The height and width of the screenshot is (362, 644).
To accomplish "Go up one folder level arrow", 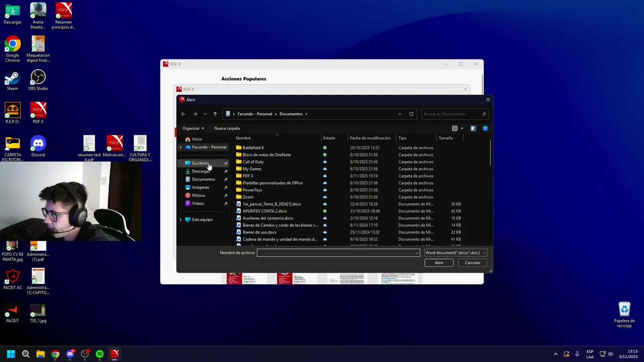I will pyautogui.click(x=215, y=114).
